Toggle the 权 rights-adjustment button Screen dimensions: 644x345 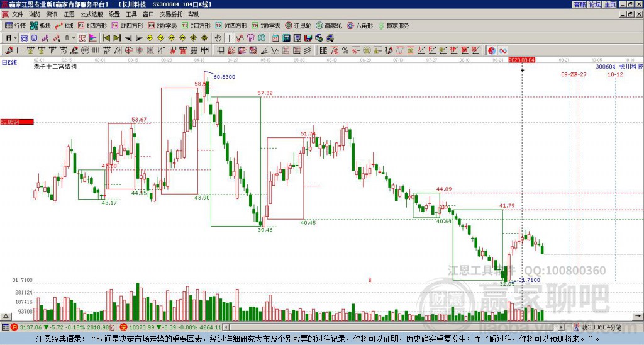pos(82,38)
